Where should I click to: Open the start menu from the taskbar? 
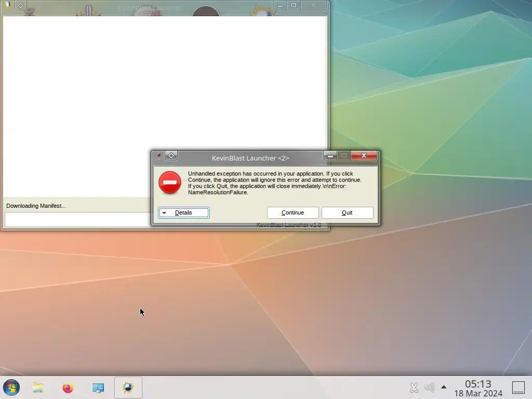click(11, 388)
